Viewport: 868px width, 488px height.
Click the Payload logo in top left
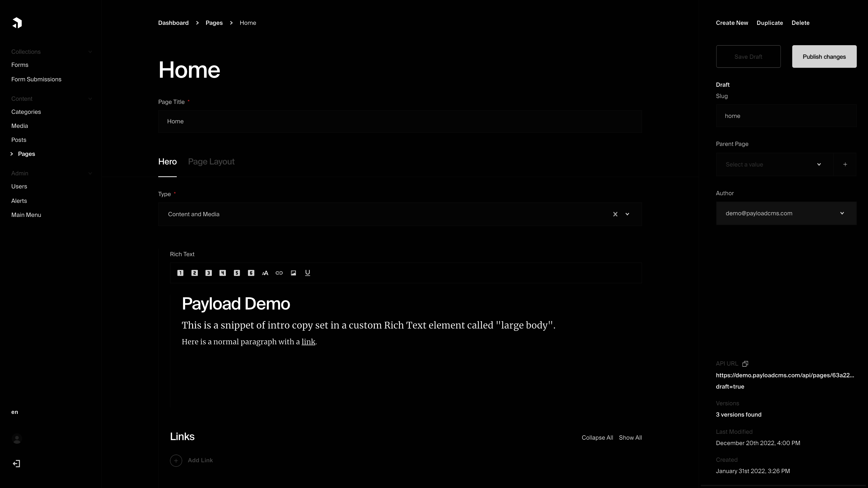point(17,23)
